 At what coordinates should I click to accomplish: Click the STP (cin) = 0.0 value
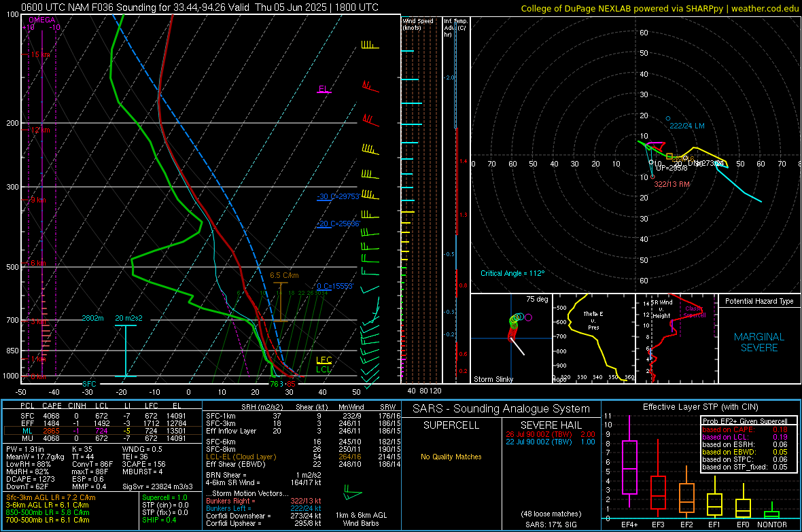point(165,505)
